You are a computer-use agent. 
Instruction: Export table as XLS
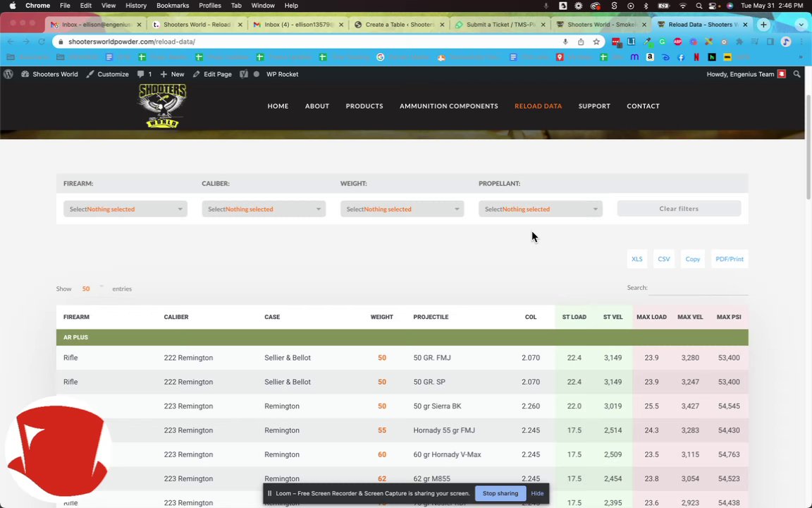pos(636,259)
